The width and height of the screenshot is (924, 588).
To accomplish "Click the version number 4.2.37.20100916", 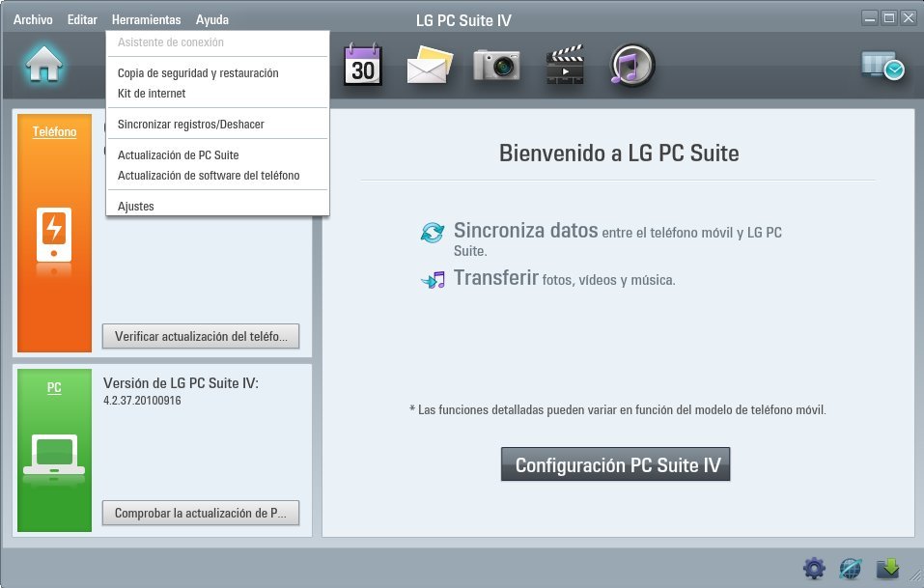I will (142, 401).
